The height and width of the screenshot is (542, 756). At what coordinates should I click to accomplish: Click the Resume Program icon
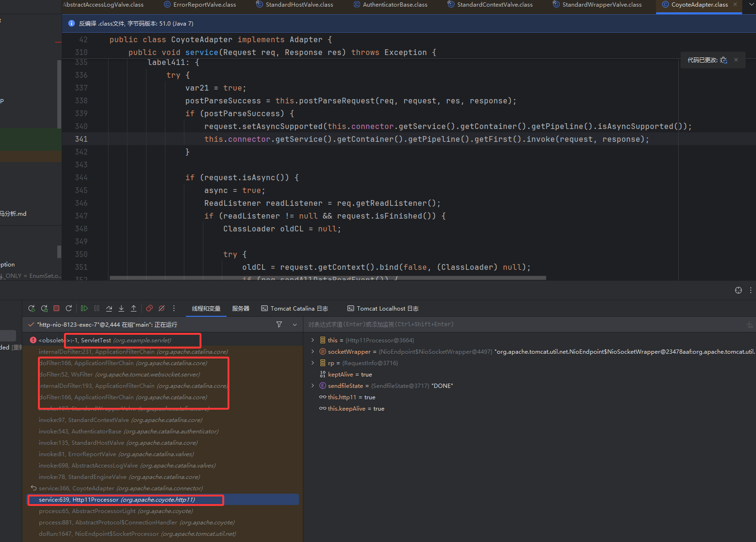(84, 308)
